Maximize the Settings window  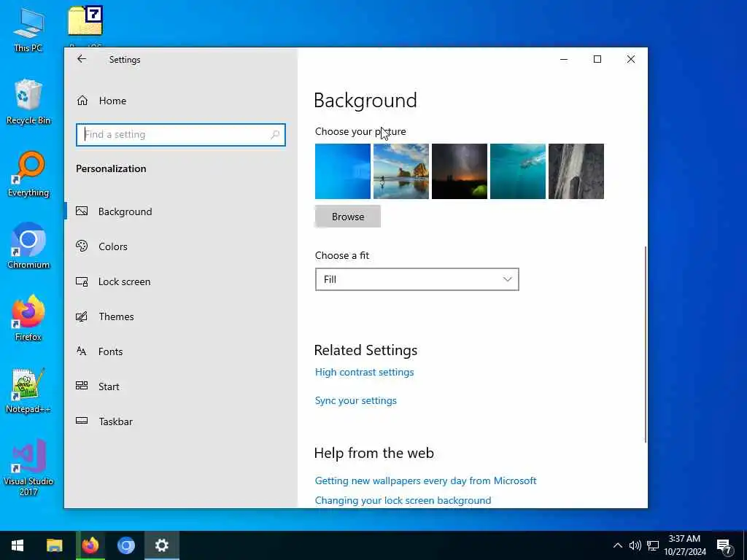coord(597,59)
